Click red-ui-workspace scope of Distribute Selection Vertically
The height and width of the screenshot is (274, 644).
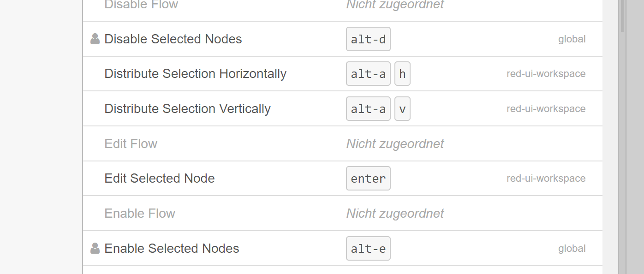[546, 109]
